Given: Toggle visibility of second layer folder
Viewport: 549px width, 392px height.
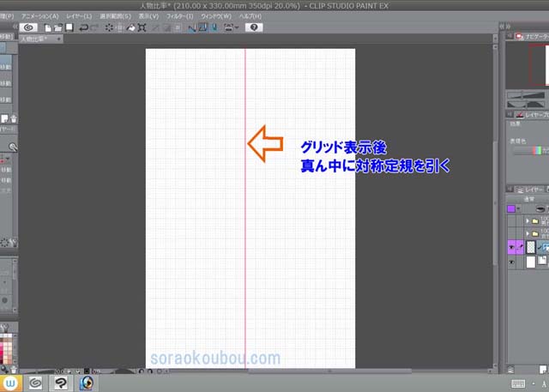Looking at the screenshot, I should coord(511,233).
